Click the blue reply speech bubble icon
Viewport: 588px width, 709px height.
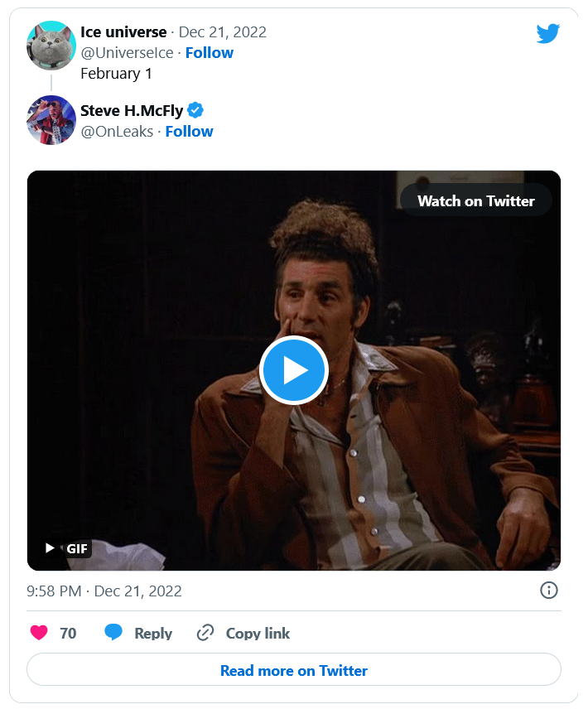point(113,633)
